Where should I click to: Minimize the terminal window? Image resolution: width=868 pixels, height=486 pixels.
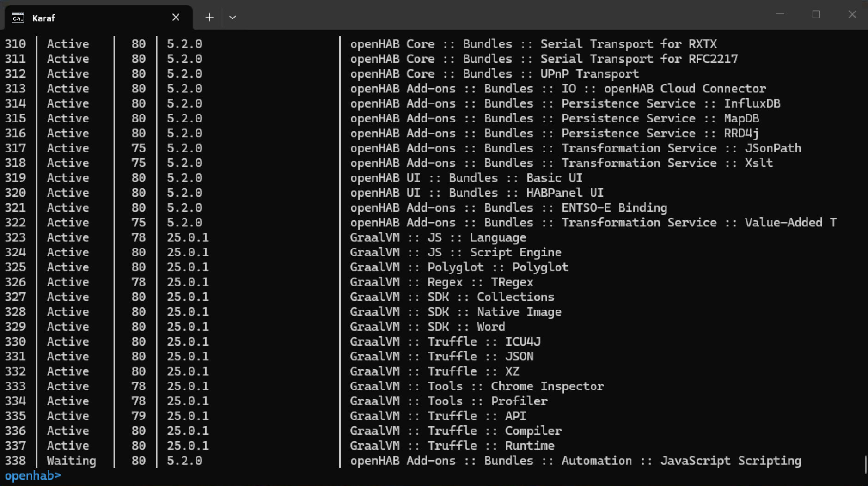(780, 15)
